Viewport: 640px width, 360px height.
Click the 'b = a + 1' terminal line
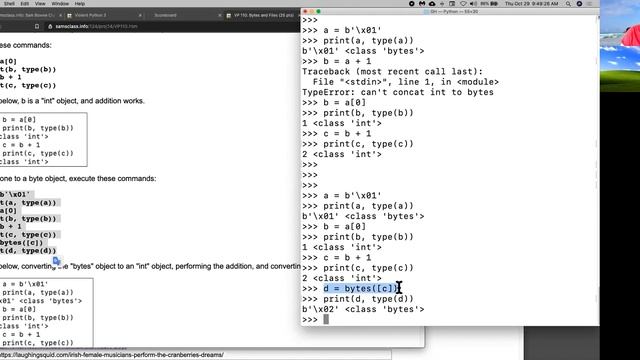347,61
